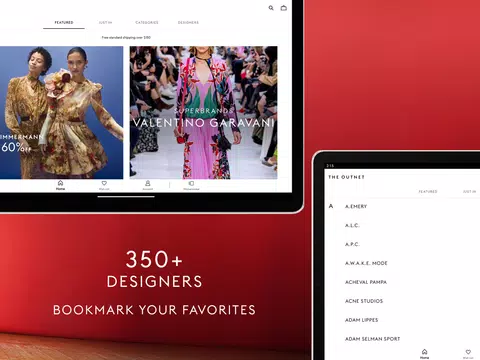Open the Wish List heart icon under Zimmermann banner

tap(104, 185)
